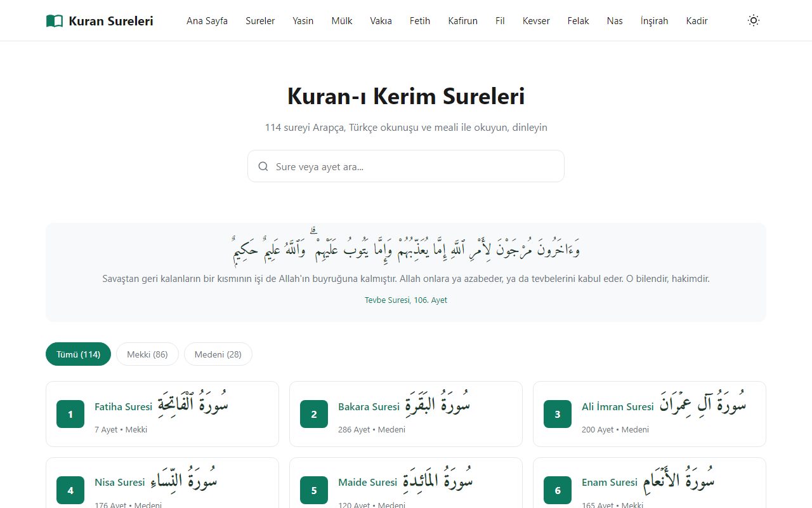Click the search magnifier icon
The height and width of the screenshot is (508, 812).
coord(263,166)
